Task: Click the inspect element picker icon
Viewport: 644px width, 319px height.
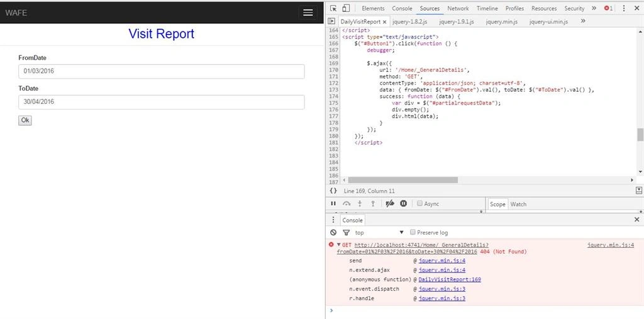Action: pos(333,8)
